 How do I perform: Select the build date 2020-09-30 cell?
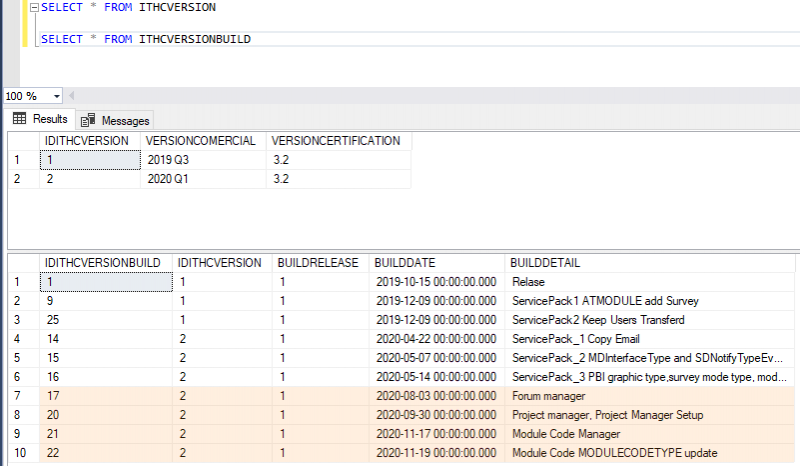(x=437, y=414)
